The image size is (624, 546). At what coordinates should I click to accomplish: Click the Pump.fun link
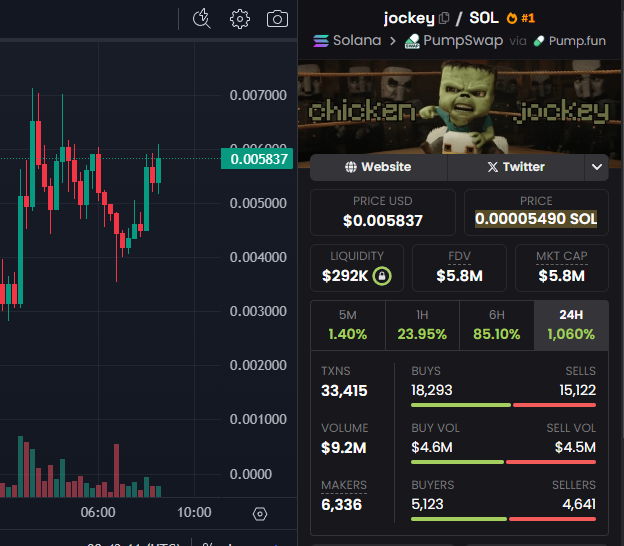click(x=570, y=41)
